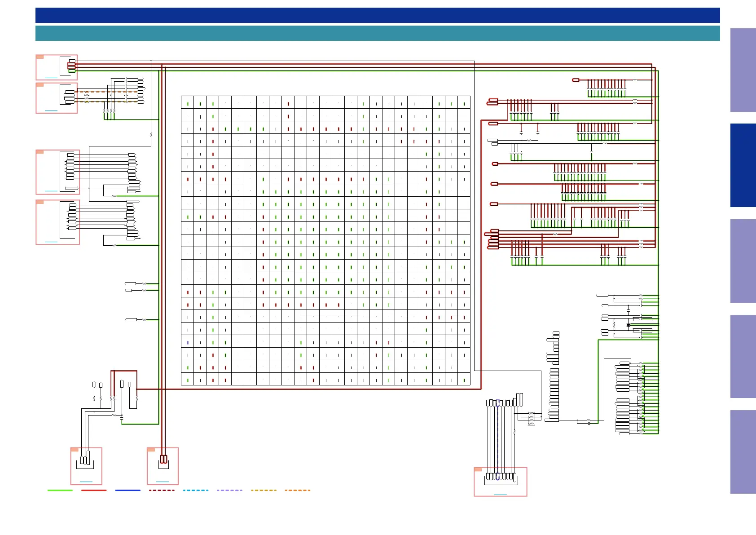The height and width of the screenshot is (535, 756).
Task: Click the dashed dark red legend line
Action: pyautogui.click(x=162, y=490)
